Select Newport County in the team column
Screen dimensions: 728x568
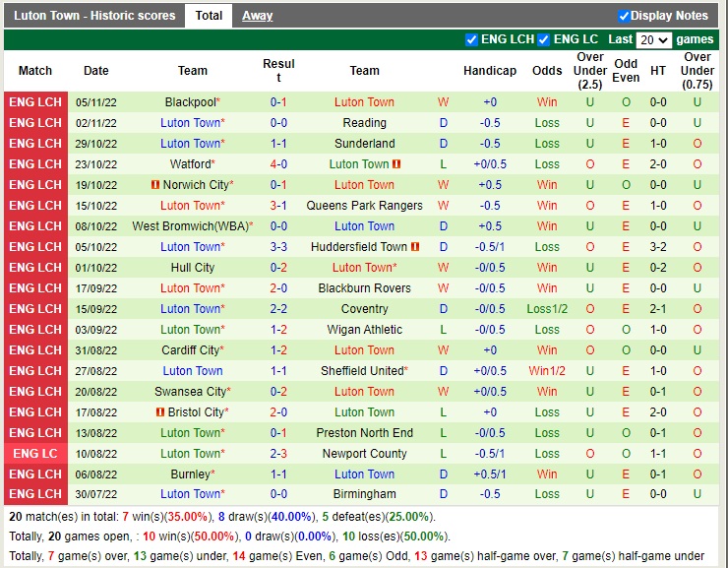[364, 454]
